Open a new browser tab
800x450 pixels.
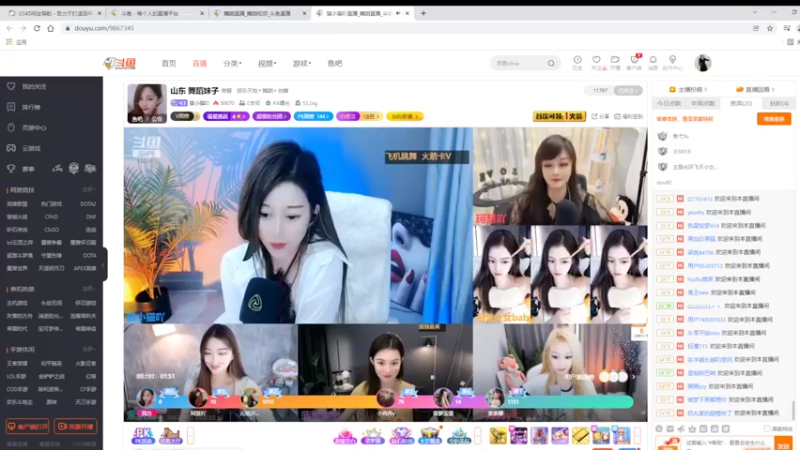[423, 13]
